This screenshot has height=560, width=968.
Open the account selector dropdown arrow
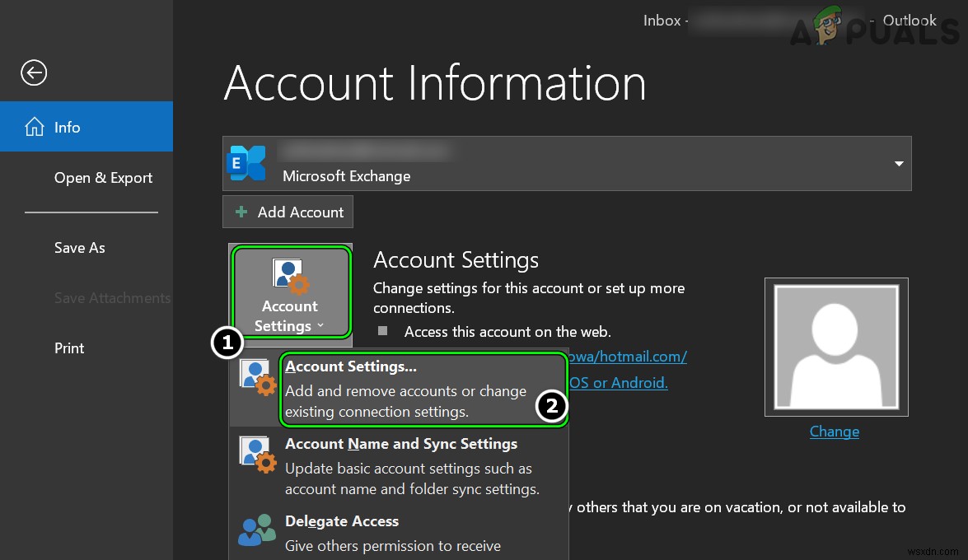click(x=899, y=163)
